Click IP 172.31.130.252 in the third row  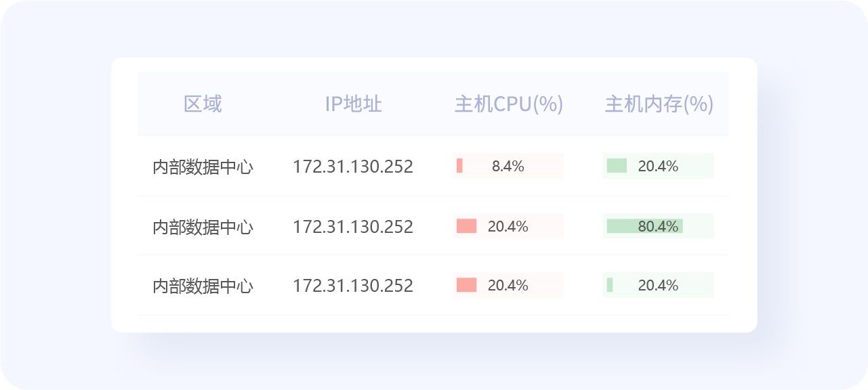click(x=353, y=286)
